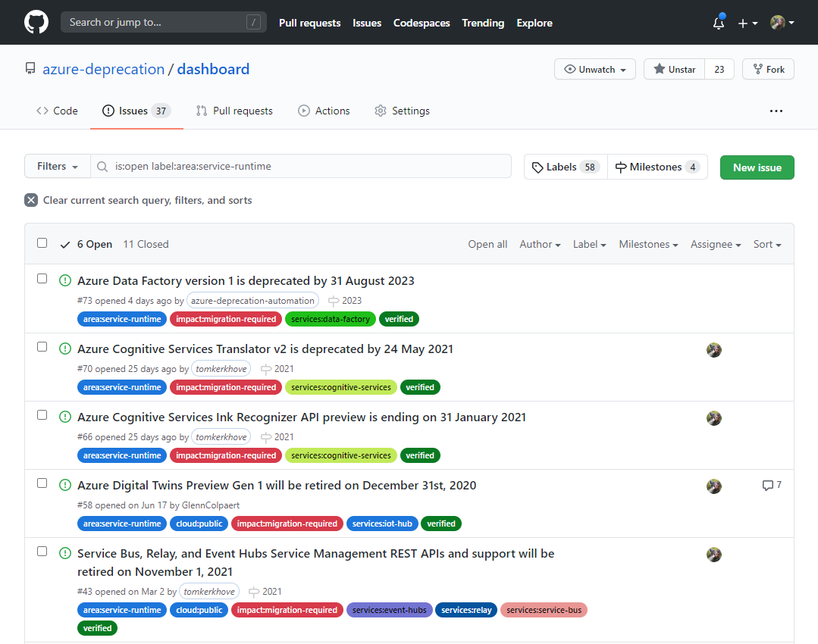
Task: Expand the Filters dropdown
Action: pyautogui.click(x=58, y=167)
